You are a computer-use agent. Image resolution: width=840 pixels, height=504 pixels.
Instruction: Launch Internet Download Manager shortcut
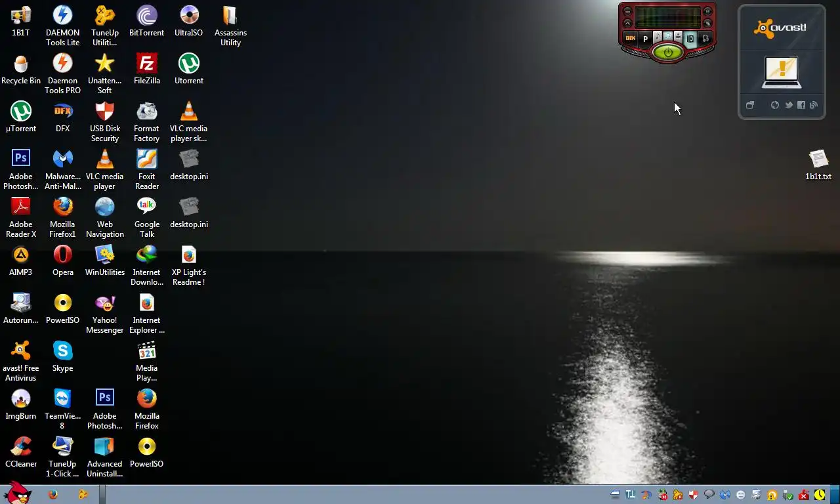coord(147,265)
